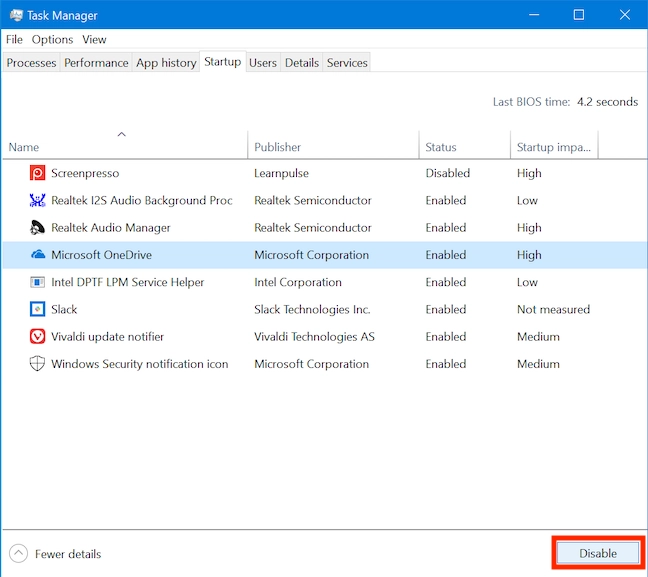Viewport: 648px width, 577px height.
Task: Click the Learnpulse publisher cell
Action: [281, 173]
